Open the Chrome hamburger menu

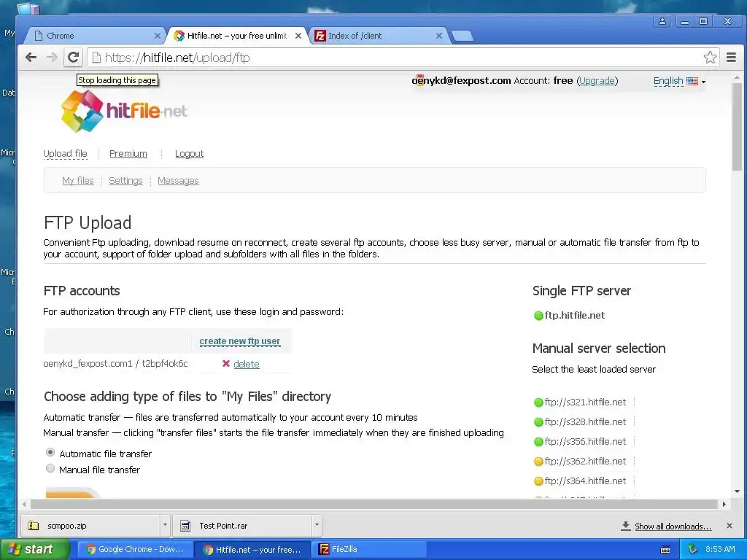pyautogui.click(x=732, y=58)
